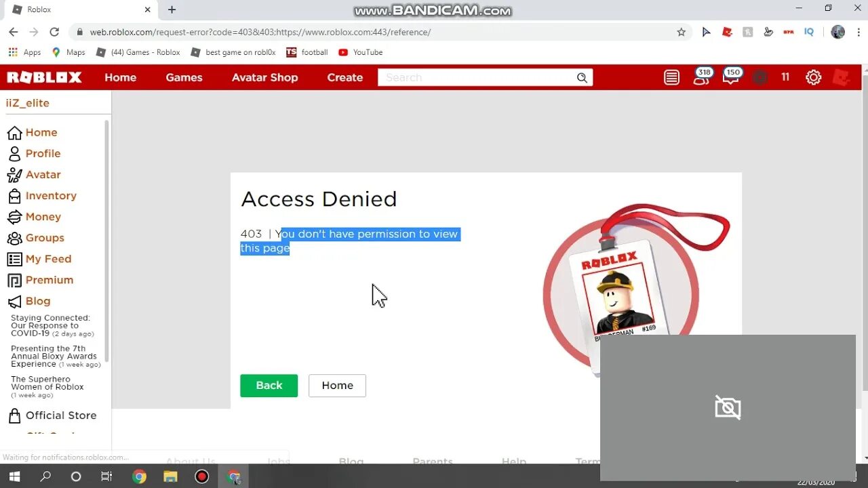Click the Roblox logo in the navbar
This screenshot has width=868, height=488.
coord(45,77)
